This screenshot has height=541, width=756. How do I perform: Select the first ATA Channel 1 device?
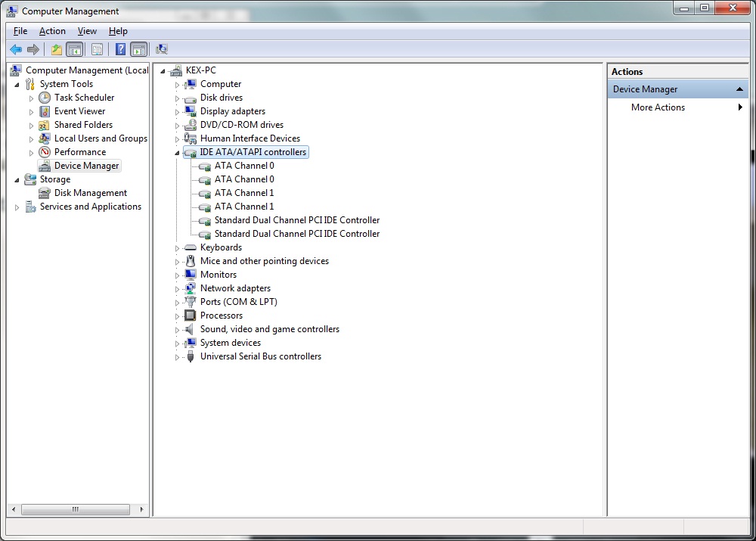[244, 192]
